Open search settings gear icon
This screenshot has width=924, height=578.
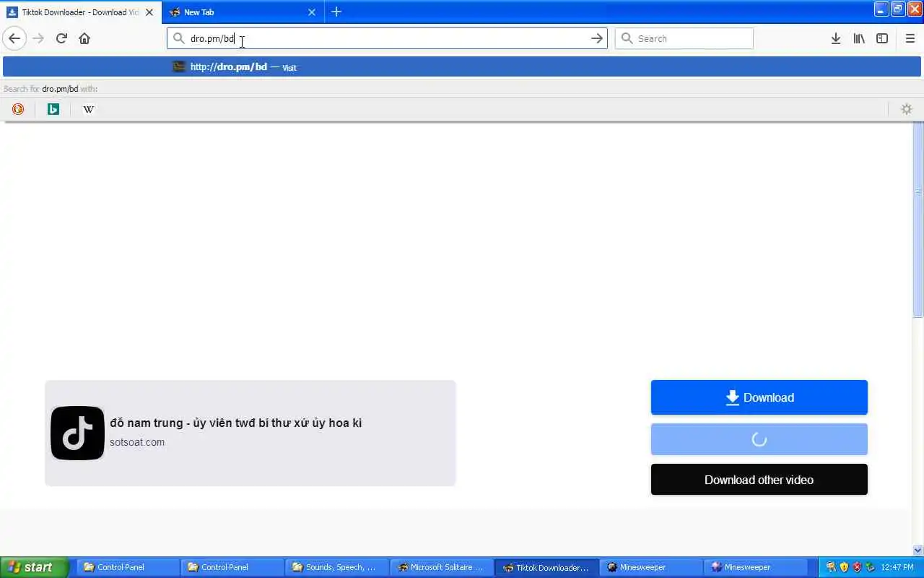tap(907, 109)
